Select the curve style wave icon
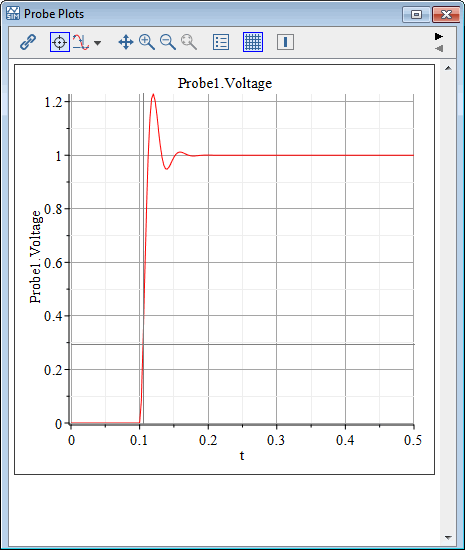Image resolution: width=465 pixels, height=550 pixels. 81,42
